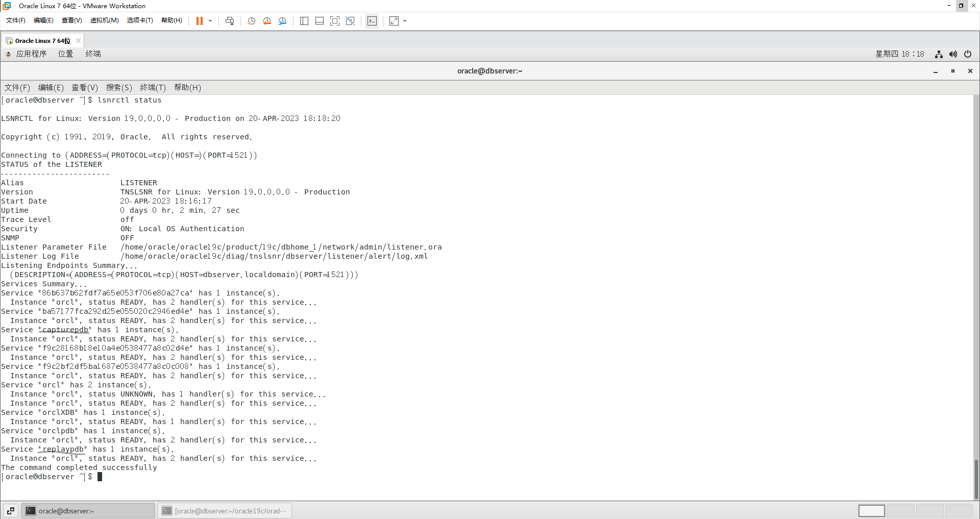Screen dimensions: 980x519
Task: Send Ctrl+Alt+Del to the guest
Action: click(230, 21)
